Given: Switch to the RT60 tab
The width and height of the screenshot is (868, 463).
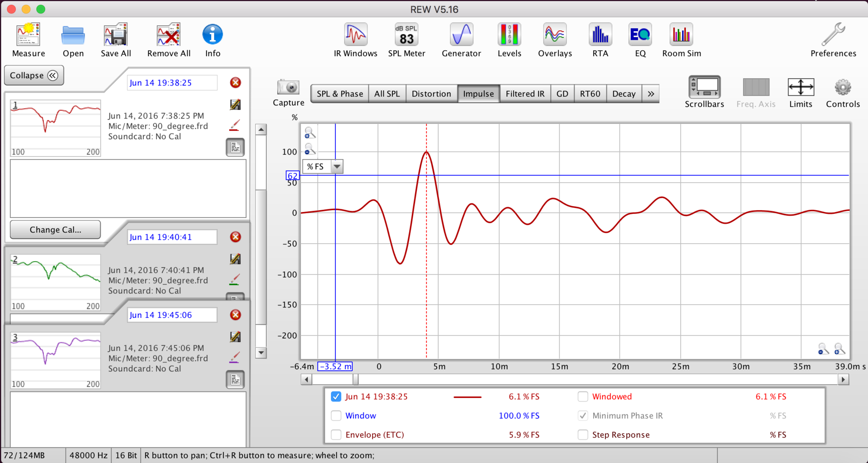Looking at the screenshot, I should [x=590, y=94].
